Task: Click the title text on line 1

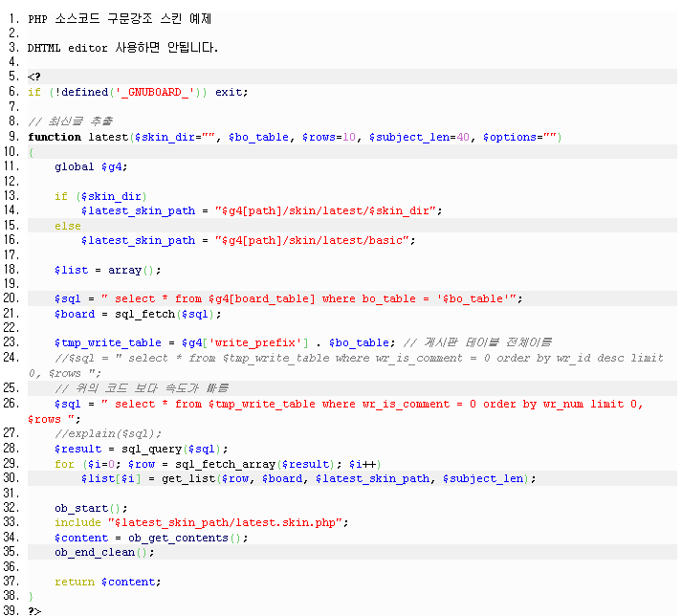Action: [120, 18]
